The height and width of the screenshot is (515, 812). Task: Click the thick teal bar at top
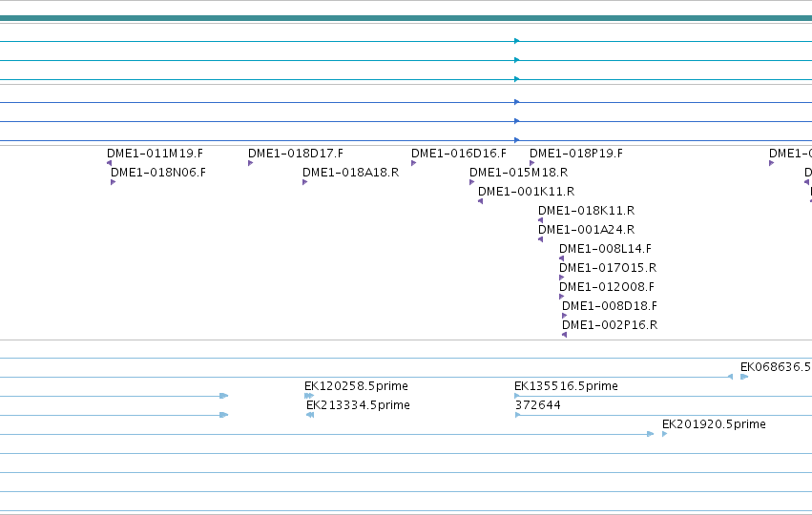tap(406, 19)
